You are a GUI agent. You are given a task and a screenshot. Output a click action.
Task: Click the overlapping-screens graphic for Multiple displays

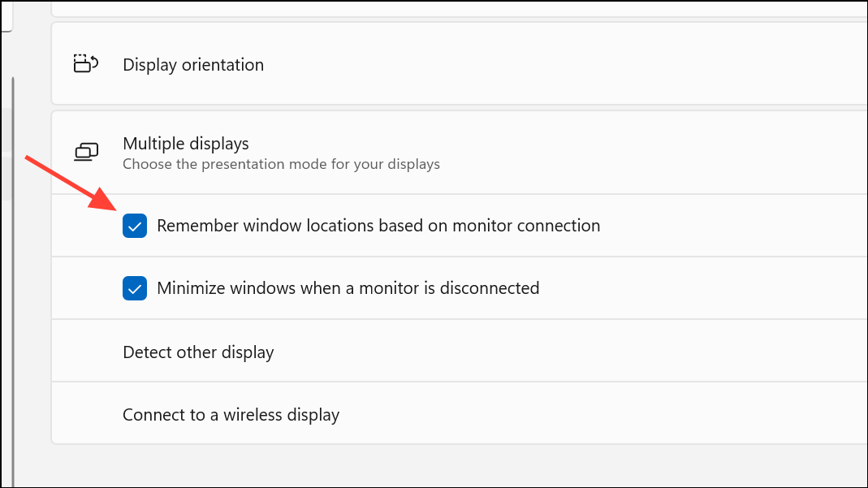[86, 151]
